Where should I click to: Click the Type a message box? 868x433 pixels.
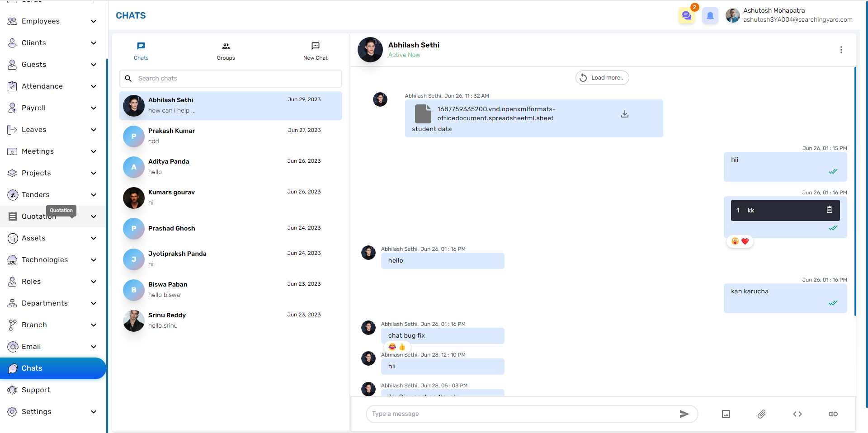(520, 414)
